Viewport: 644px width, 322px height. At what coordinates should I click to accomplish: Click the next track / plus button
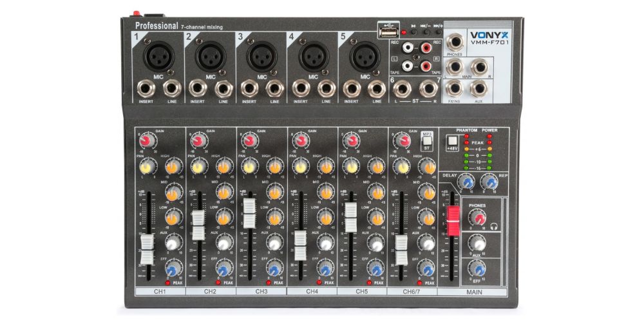pos(439,32)
